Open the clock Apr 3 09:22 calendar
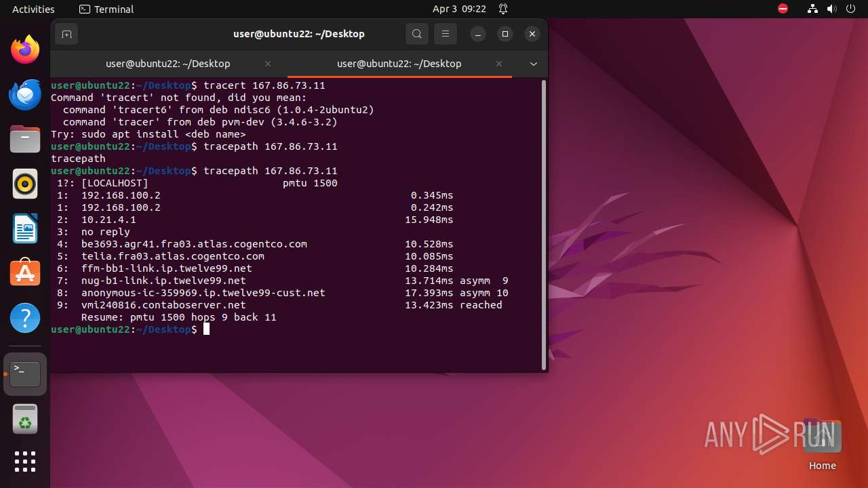Screen dimensions: 868x488 tap(459, 9)
